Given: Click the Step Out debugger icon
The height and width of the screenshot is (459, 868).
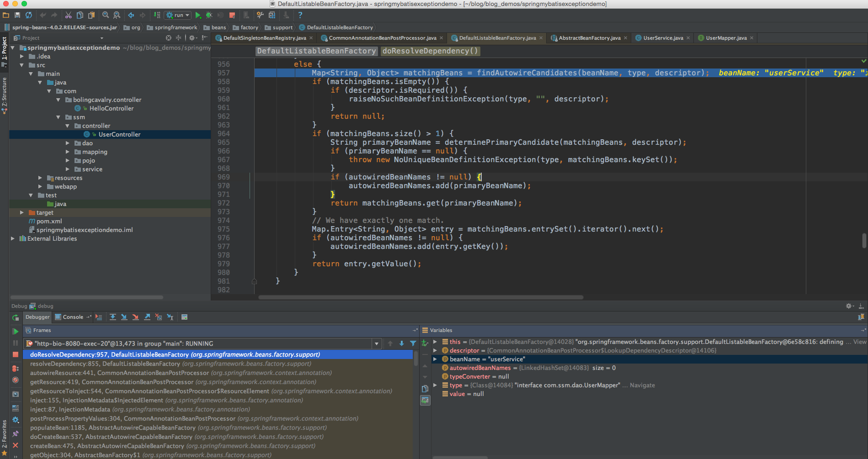Looking at the screenshot, I should 147,317.
